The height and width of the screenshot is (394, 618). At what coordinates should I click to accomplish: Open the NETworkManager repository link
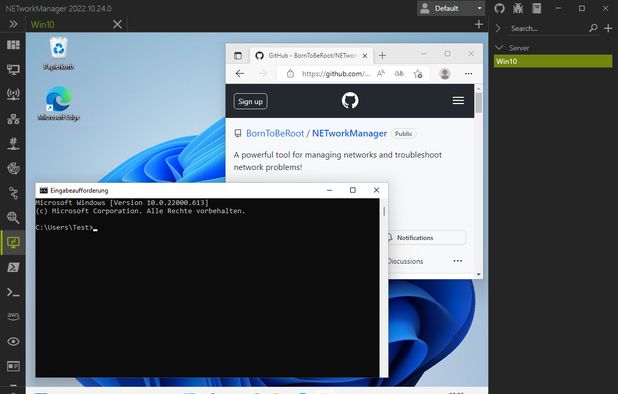[349, 134]
